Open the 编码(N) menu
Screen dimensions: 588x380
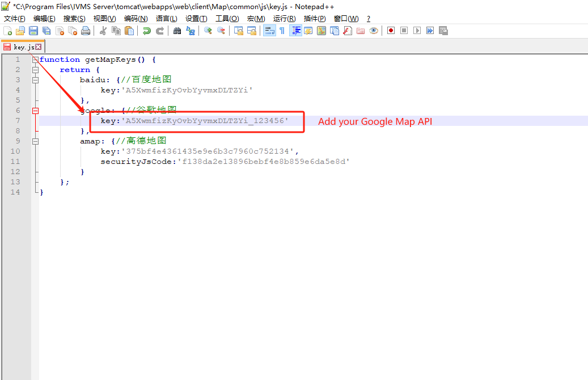(x=136, y=18)
